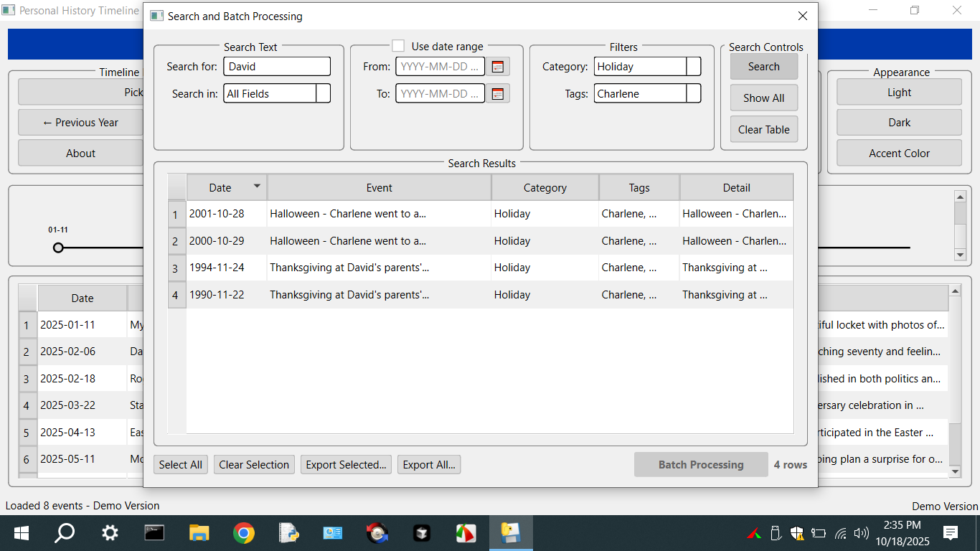Click the Select All button

tap(180, 465)
